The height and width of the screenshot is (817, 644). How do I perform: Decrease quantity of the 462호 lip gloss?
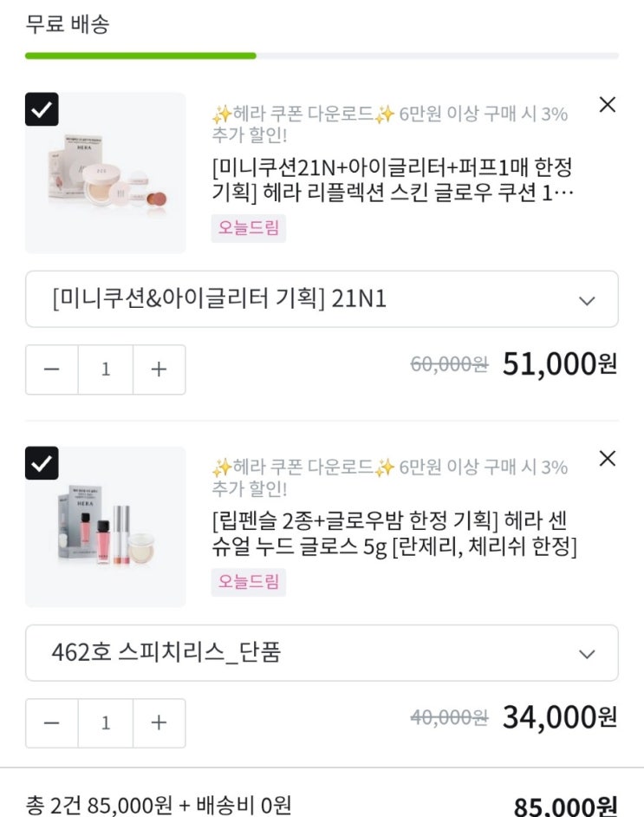(52, 723)
